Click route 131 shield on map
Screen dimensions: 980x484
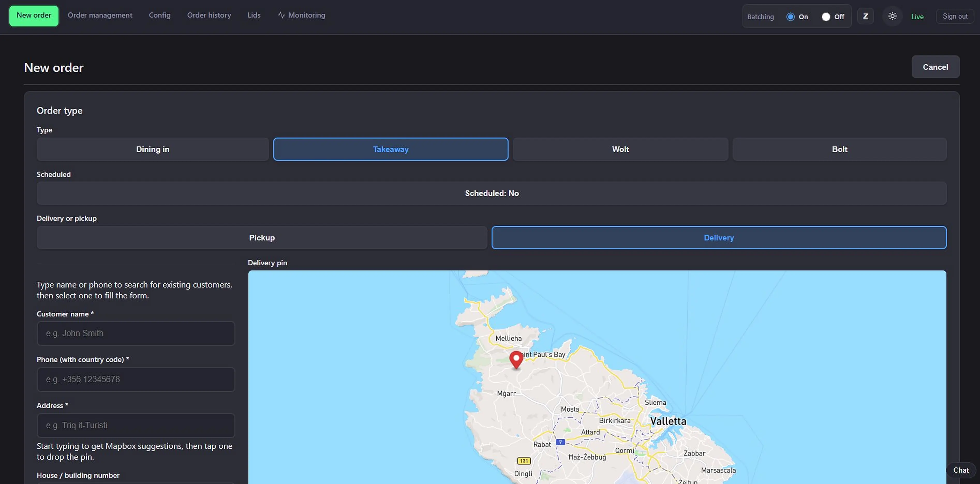tap(524, 461)
